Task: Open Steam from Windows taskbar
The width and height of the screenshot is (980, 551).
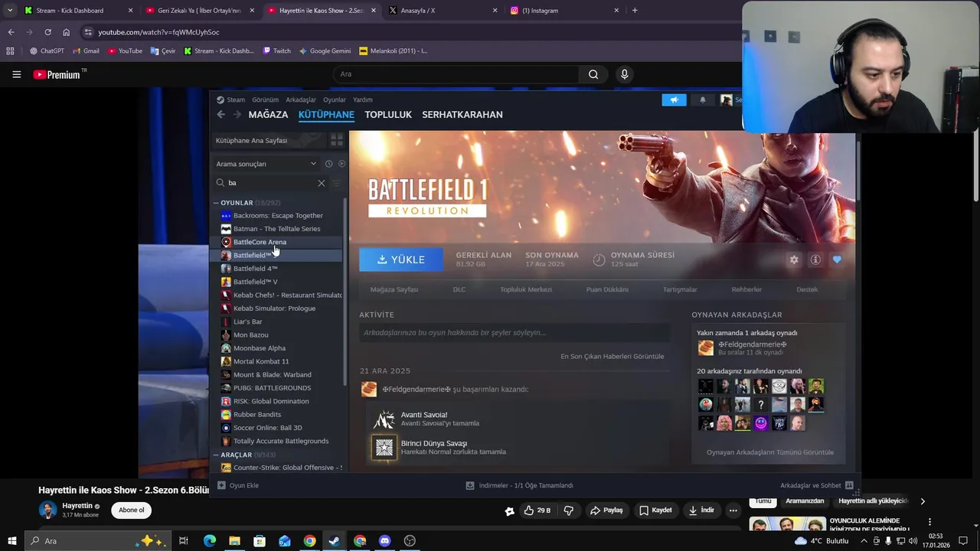Action: point(335,541)
